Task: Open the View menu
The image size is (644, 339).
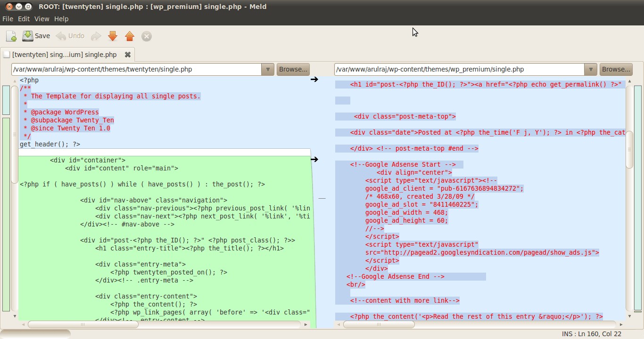Action: (x=41, y=19)
